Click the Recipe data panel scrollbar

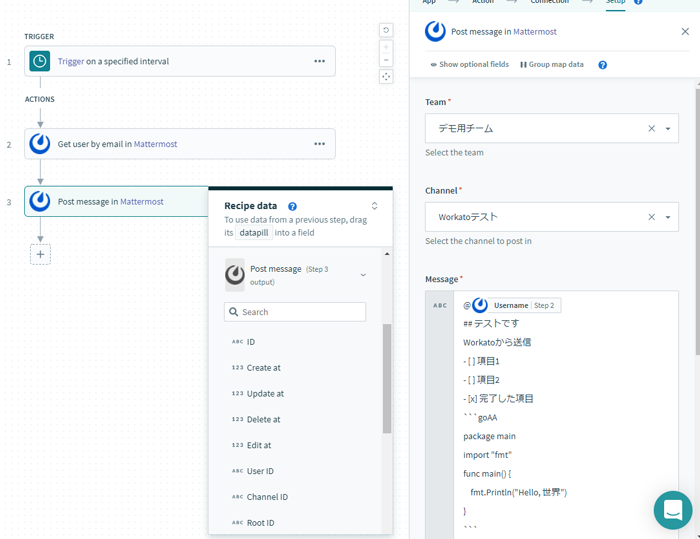[387, 378]
